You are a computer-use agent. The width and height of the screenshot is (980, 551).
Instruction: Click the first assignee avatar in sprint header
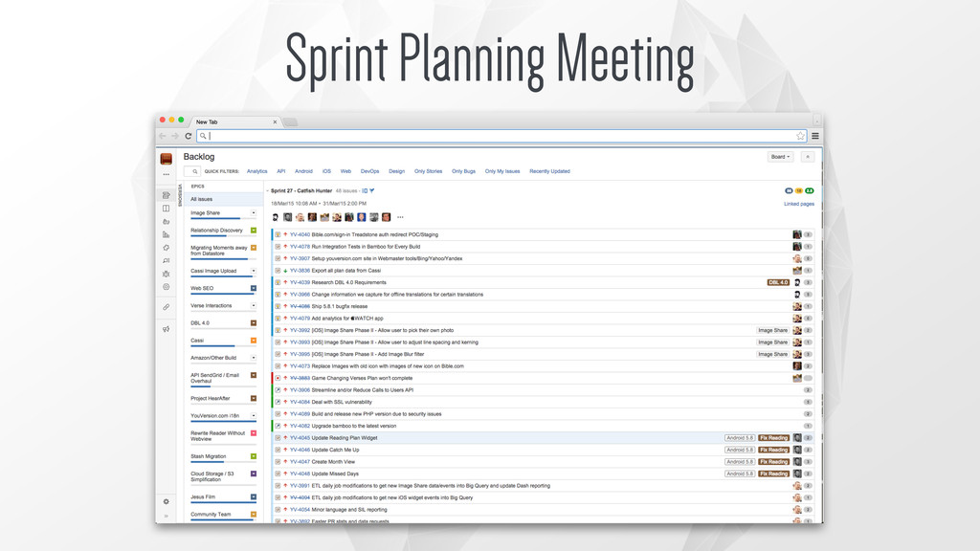pos(275,217)
